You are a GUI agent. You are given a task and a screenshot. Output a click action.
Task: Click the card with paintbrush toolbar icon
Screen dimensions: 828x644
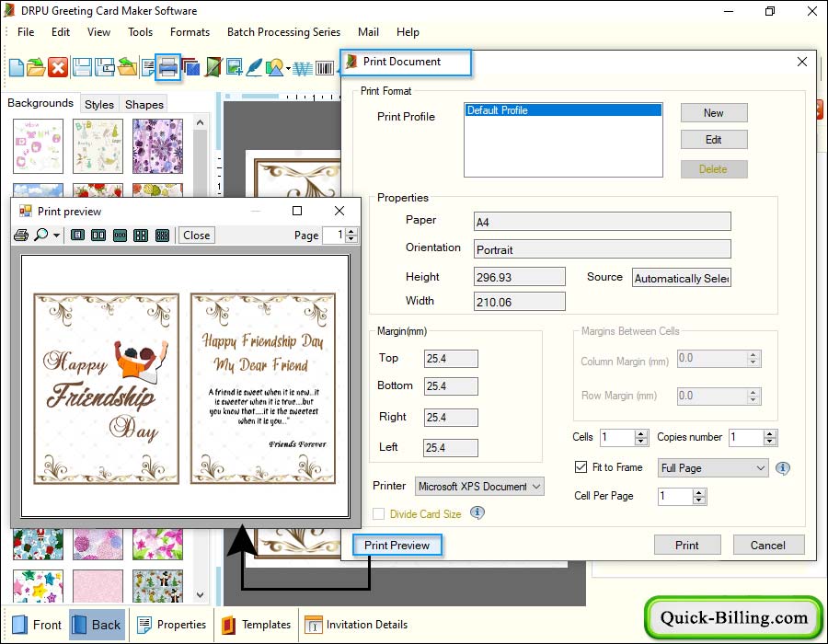(x=213, y=67)
